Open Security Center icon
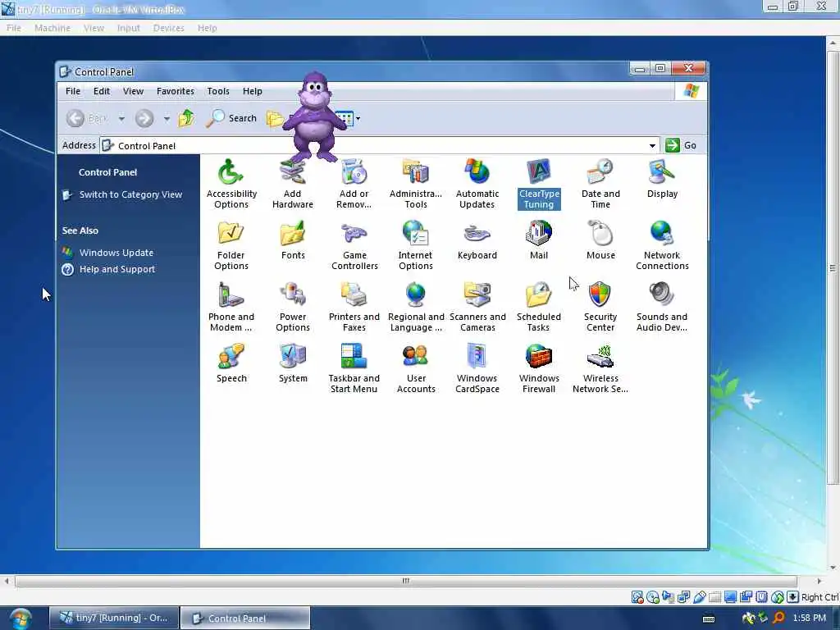Screen dimensions: 840x630 pyautogui.click(x=600, y=307)
